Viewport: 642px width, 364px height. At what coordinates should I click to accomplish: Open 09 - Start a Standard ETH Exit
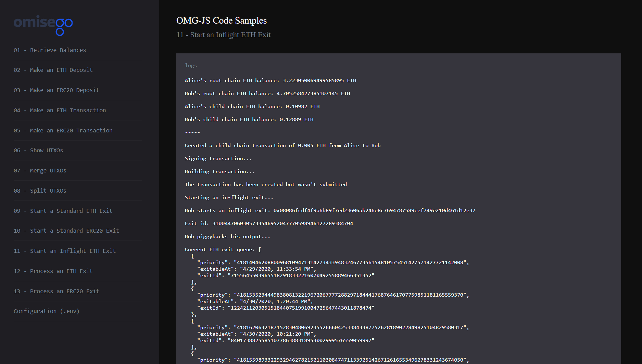click(63, 211)
